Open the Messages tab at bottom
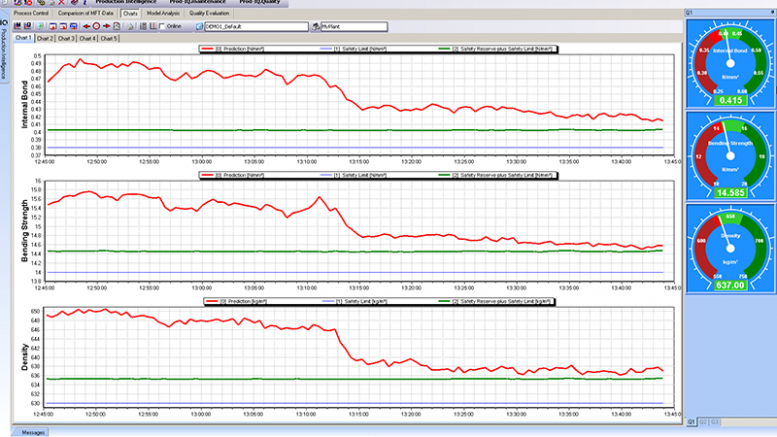Image resolution: width=777 pixels, height=437 pixels. pyautogui.click(x=33, y=432)
